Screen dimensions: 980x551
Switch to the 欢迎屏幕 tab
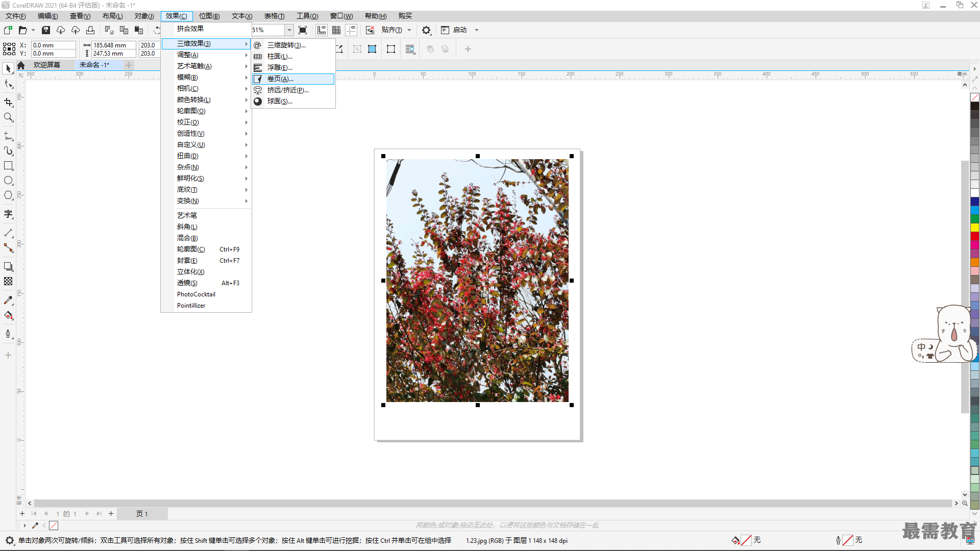pos(47,65)
